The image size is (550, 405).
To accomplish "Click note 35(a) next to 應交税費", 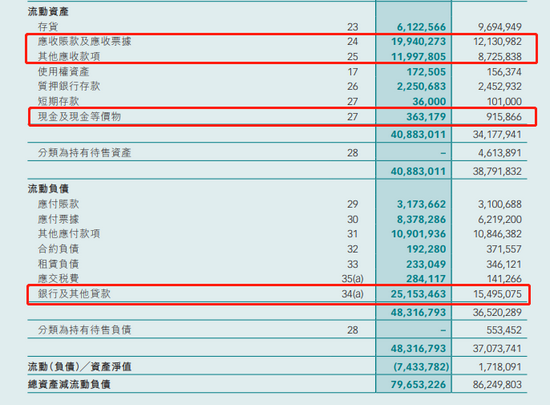I will point(353,278).
